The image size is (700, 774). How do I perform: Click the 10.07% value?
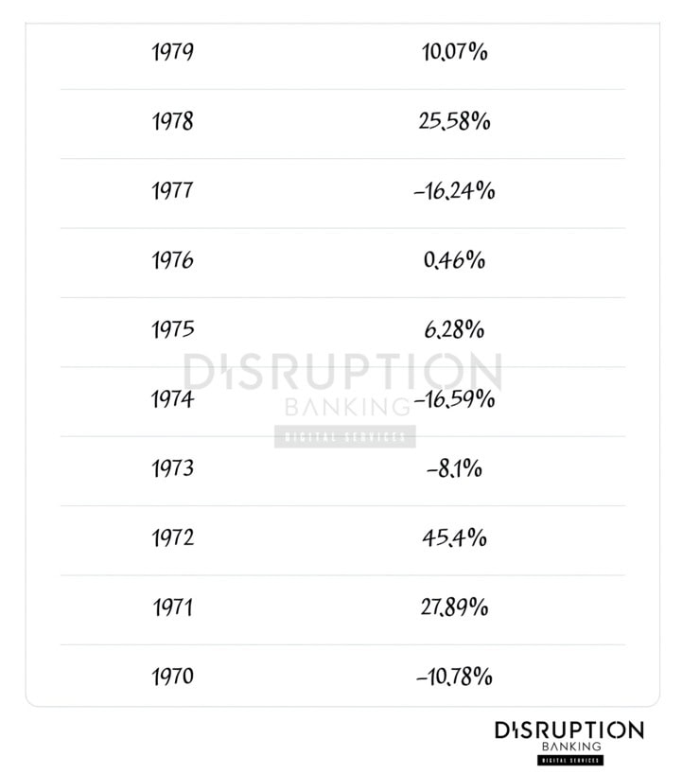(x=454, y=52)
